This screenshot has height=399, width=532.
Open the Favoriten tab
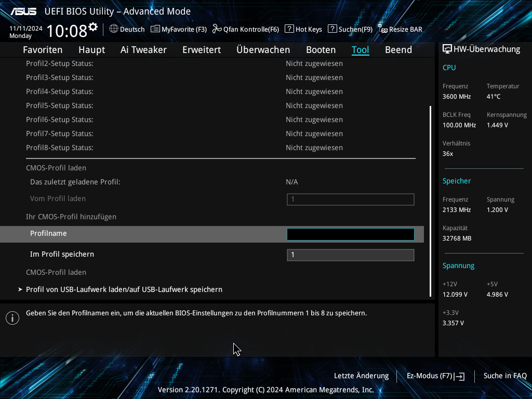click(43, 50)
